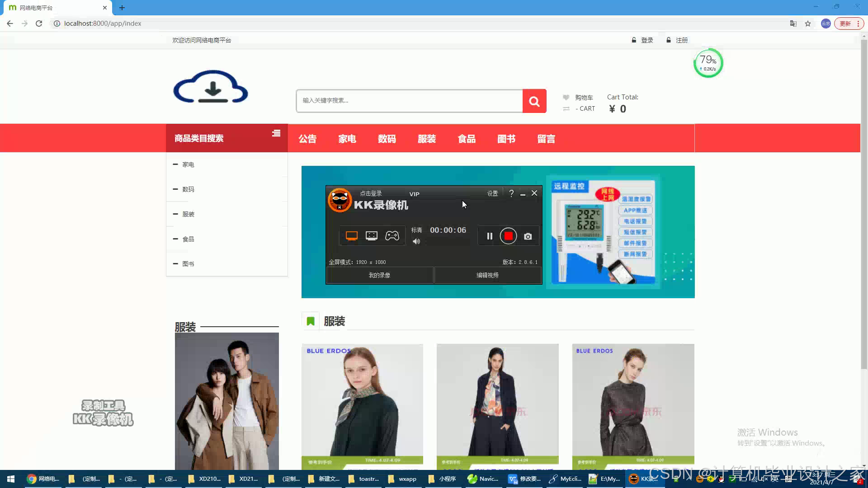Image resolution: width=868 pixels, height=488 pixels.
Task: Click the browser address bar URL
Action: 103,23
